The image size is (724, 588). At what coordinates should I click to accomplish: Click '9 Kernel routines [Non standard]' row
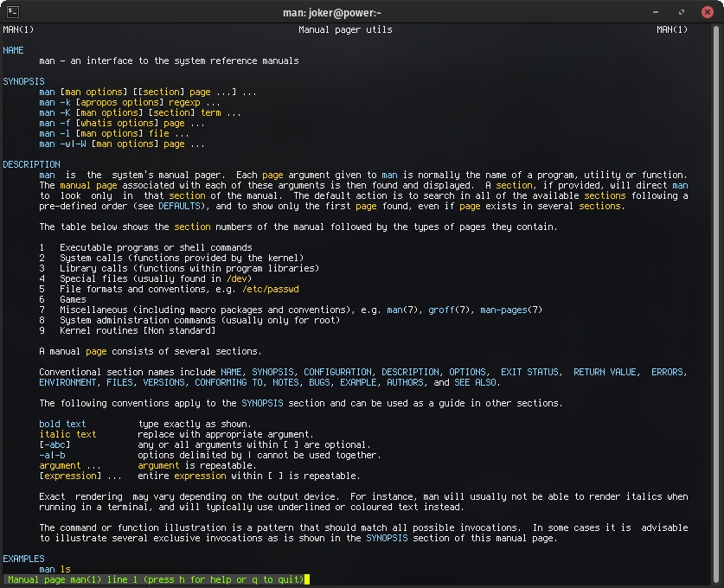[127, 331]
